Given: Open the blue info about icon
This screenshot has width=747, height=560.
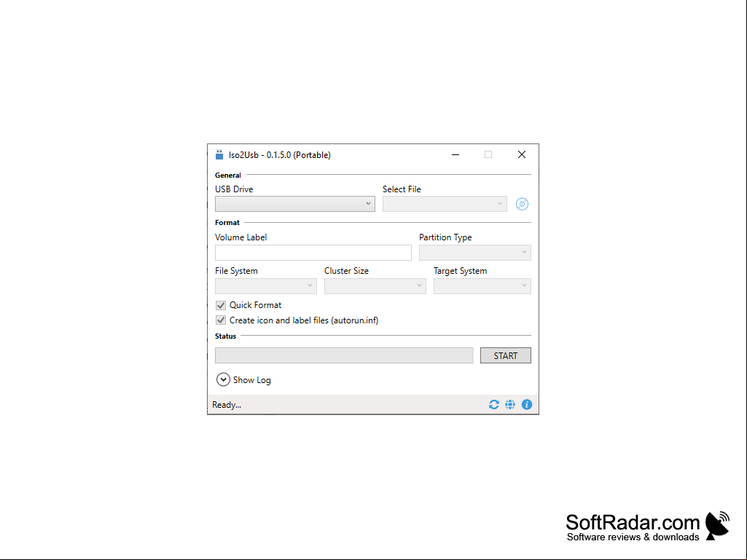Looking at the screenshot, I should point(527,404).
